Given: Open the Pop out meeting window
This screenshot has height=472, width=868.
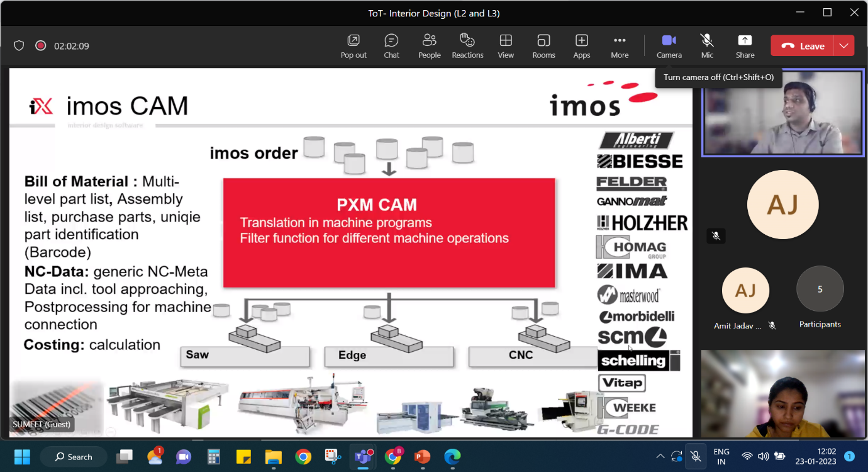Looking at the screenshot, I should coord(353,46).
